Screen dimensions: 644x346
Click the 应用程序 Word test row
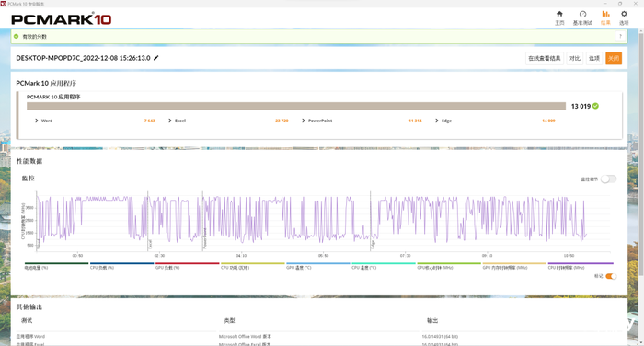(30, 336)
